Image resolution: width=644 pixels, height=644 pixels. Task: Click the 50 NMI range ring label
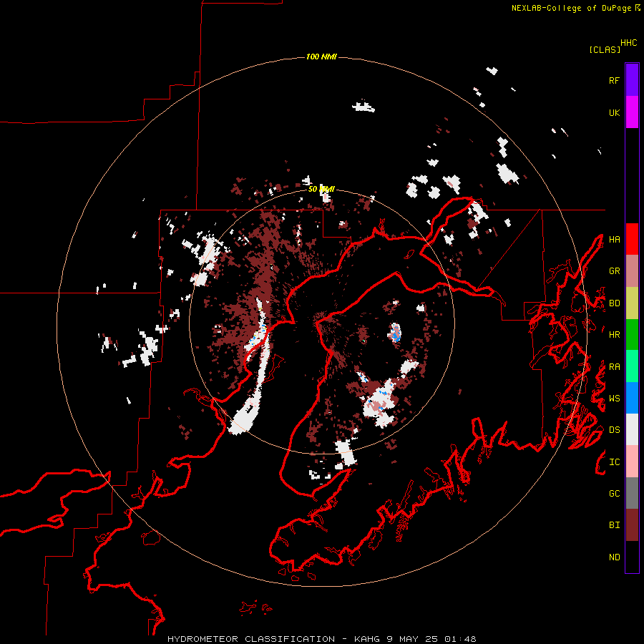[x=321, y=189]
